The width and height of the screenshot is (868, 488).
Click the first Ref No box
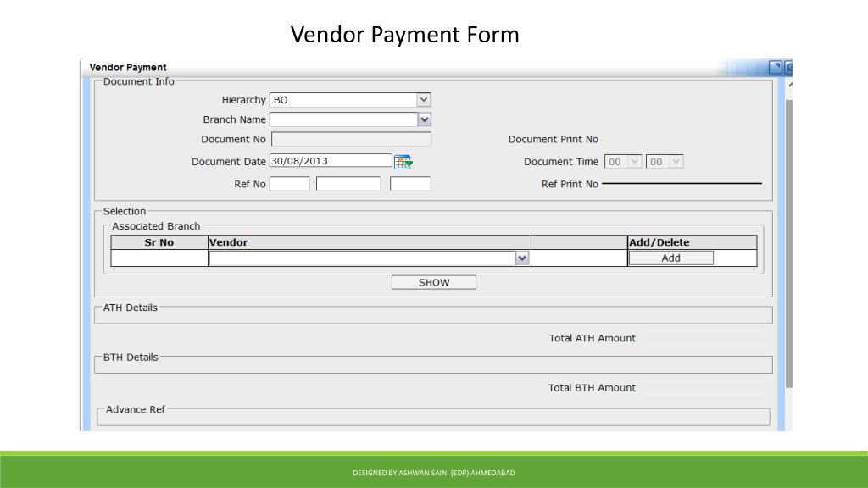(290, 184)
